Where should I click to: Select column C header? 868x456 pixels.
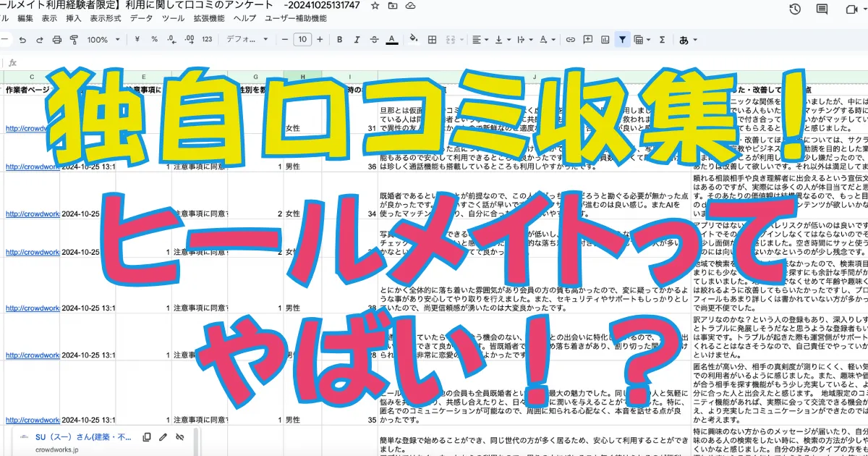pyautogui.click(x=32, y=76)
